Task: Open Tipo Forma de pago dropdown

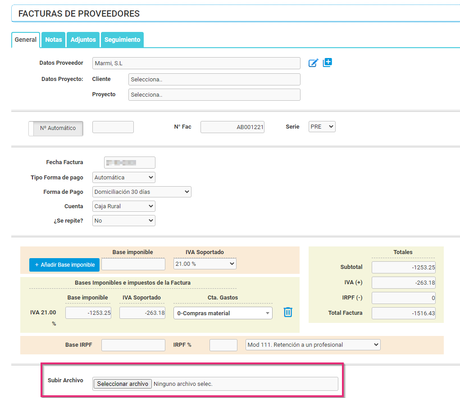Action: click(x=124, y=177)
